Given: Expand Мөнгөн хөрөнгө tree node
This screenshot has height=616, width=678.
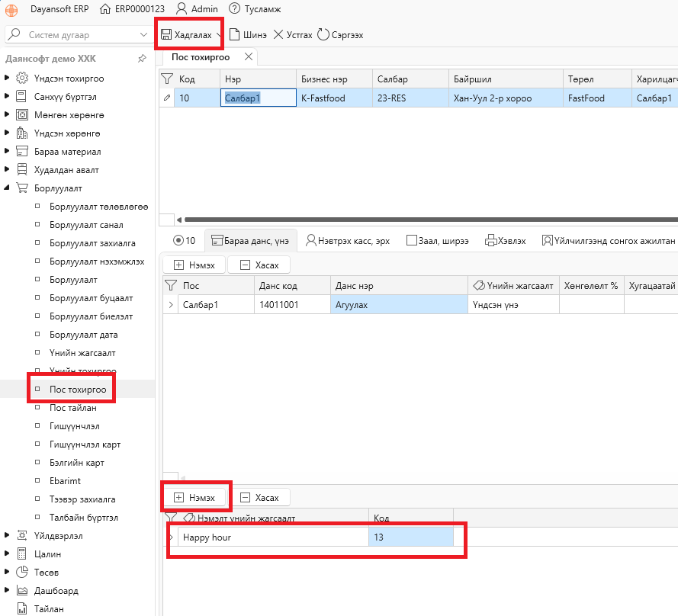Looking at the screenshot, I should (x=7, y=114).
